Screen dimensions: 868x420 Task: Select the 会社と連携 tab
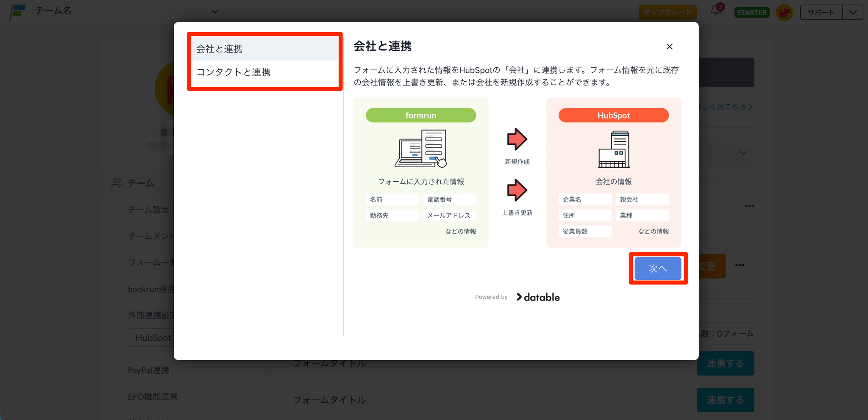(x=264, y=49)
